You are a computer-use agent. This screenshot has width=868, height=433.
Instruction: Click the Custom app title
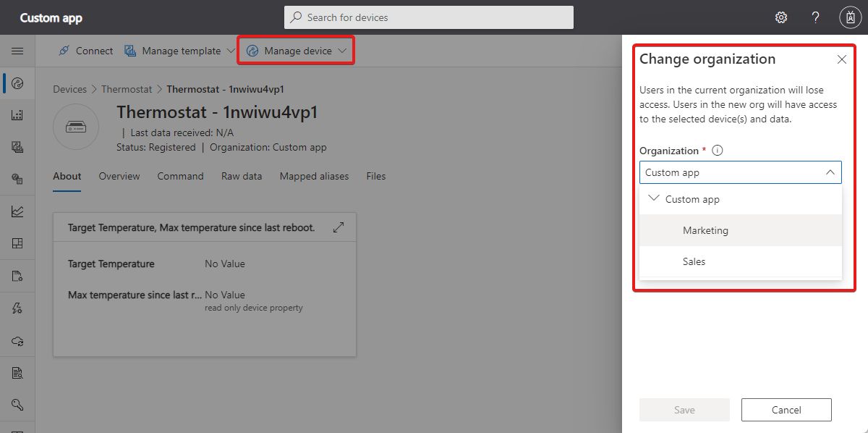(51, 17)
